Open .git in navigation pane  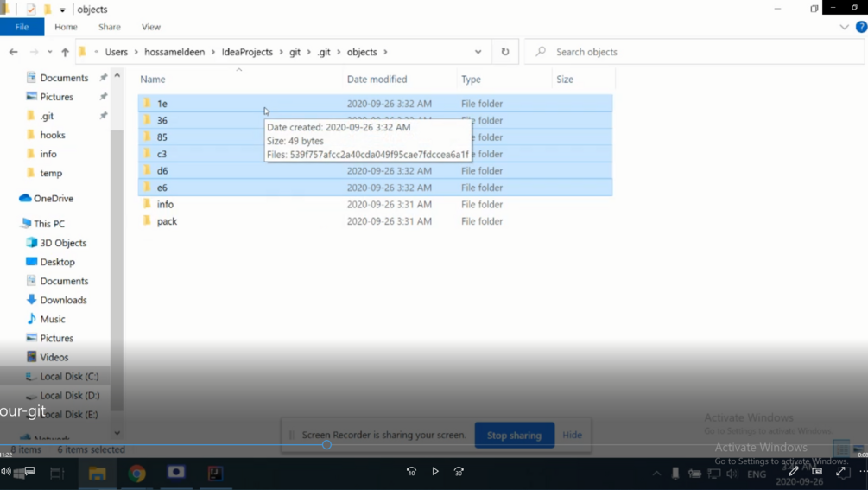47,116
